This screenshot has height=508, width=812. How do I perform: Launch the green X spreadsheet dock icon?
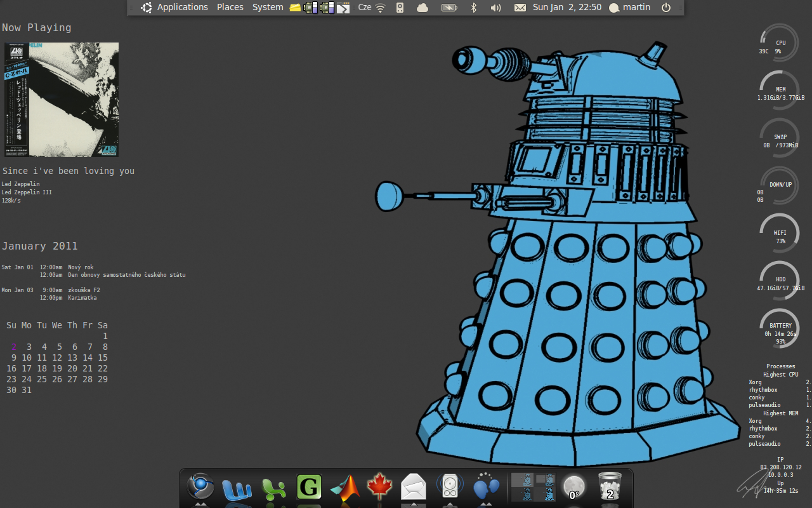pos(273,488)
